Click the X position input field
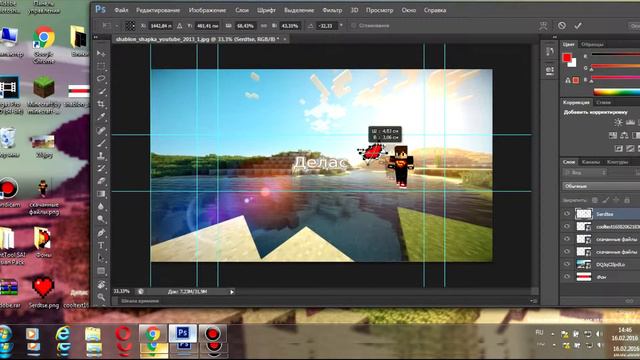Image resolution: width=640 pixels, height=360 pixels. [161, 26]
